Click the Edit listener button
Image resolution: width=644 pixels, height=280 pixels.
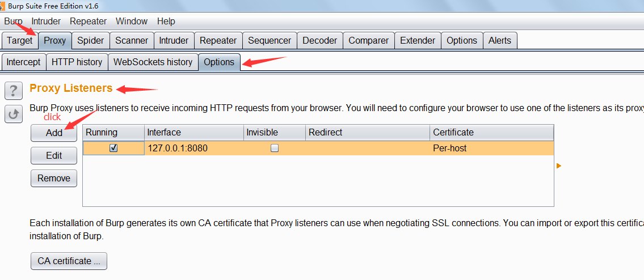click(54, 155)
